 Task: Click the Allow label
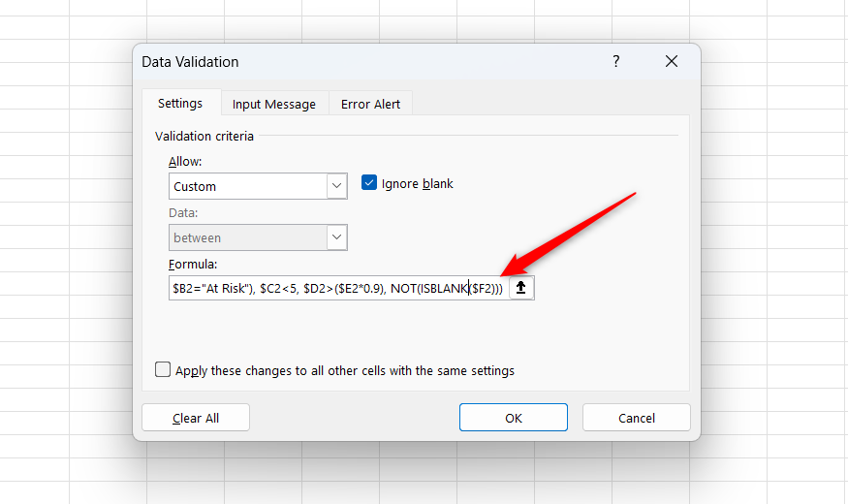(x=185, y=161)
